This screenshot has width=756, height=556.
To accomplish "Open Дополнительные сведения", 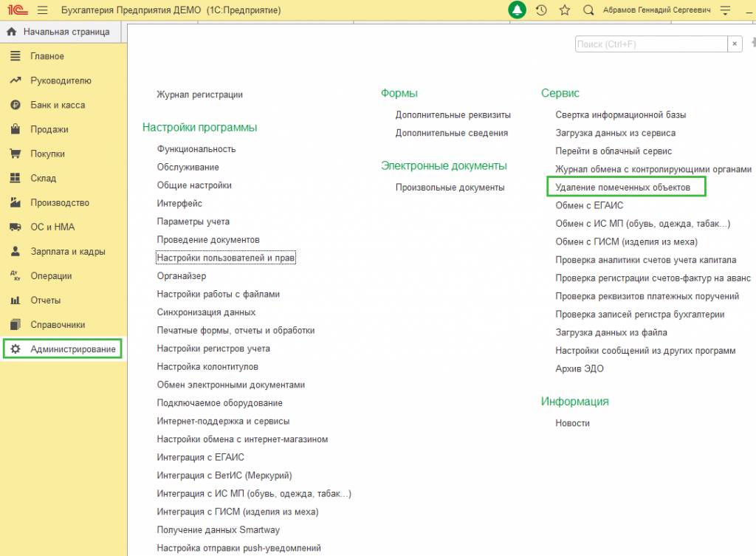I will [x=451, y=133].
